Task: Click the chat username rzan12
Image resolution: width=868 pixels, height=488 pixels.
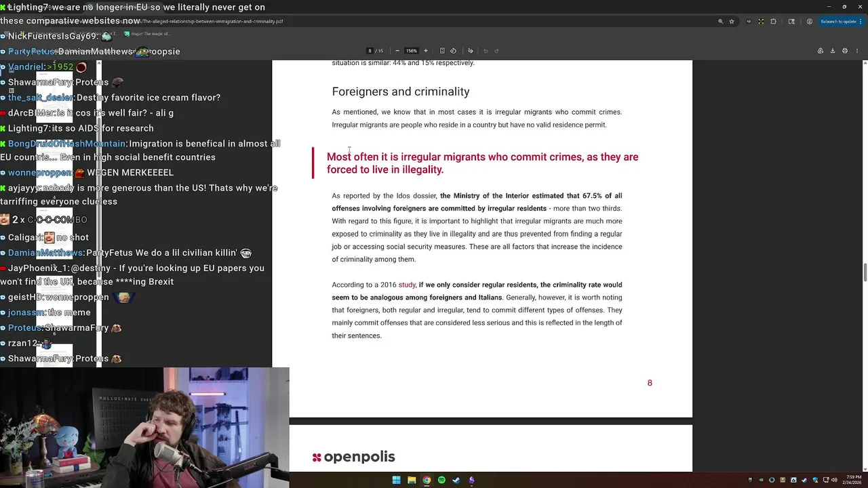Action: 23,343
